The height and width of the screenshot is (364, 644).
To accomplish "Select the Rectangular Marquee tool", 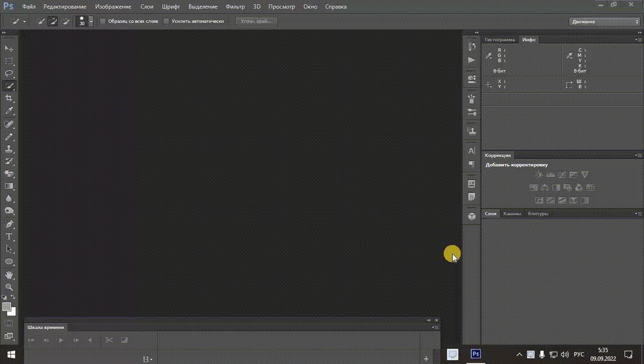I will point(9,61).
